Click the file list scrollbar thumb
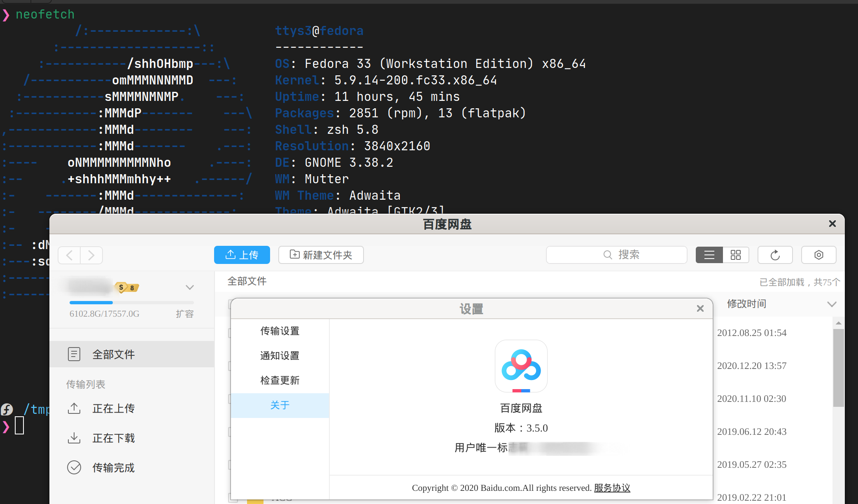 (x=839, y=368)
